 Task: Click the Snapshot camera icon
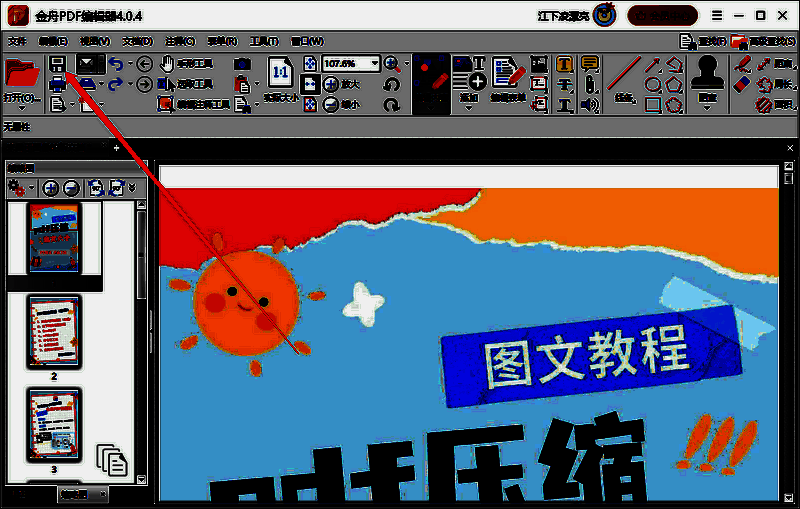[x=242, y=64]
